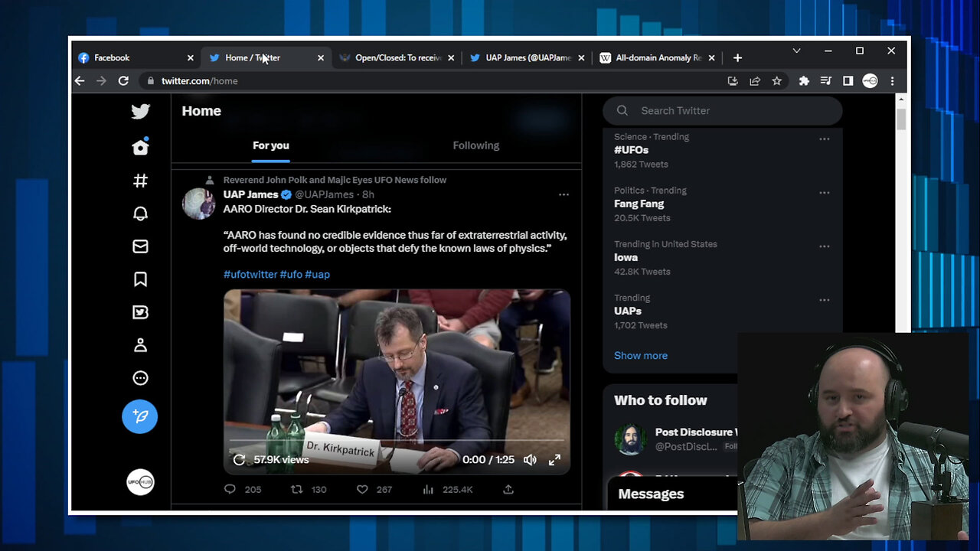Close the Facebook tab
This screenshot has height=551, width=980.
pos(191,57)
